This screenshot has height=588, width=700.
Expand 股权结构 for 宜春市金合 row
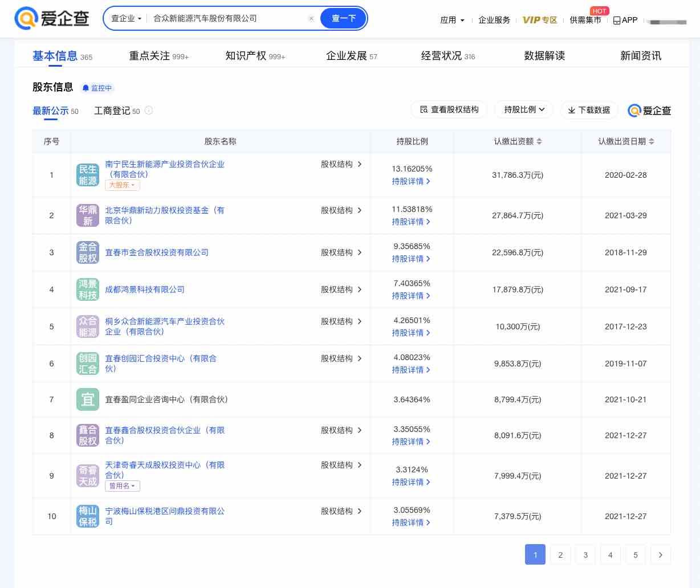click(x=341, y=252)
